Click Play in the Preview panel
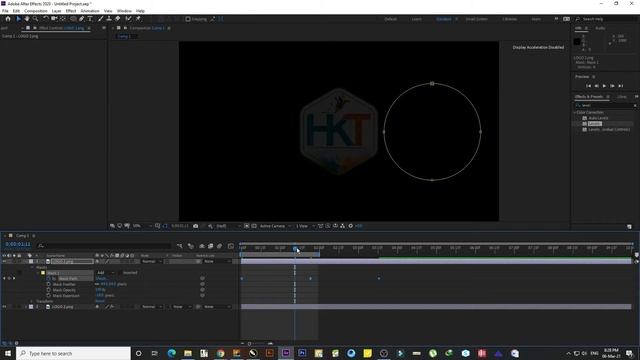 click(604, 86)
